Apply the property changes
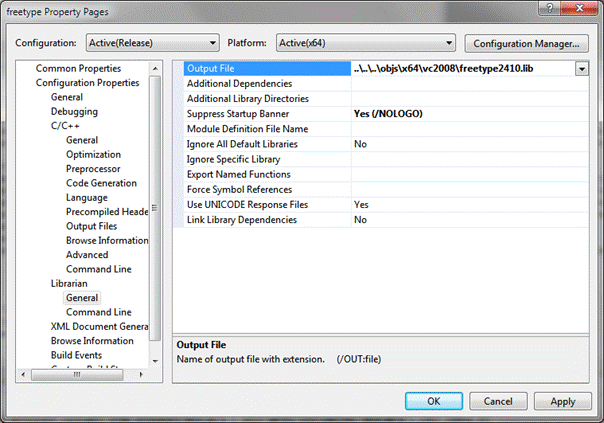Screen dimensions: 604x423 [x=562, y=401]
